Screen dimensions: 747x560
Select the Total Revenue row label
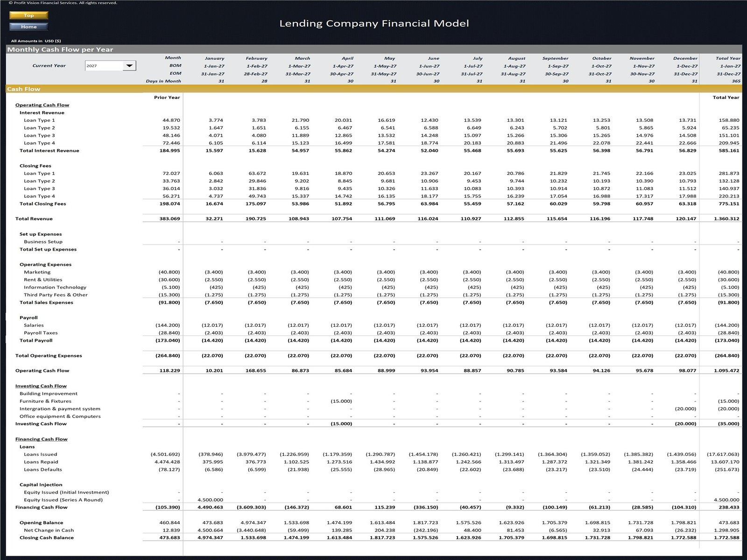(34, 219)
